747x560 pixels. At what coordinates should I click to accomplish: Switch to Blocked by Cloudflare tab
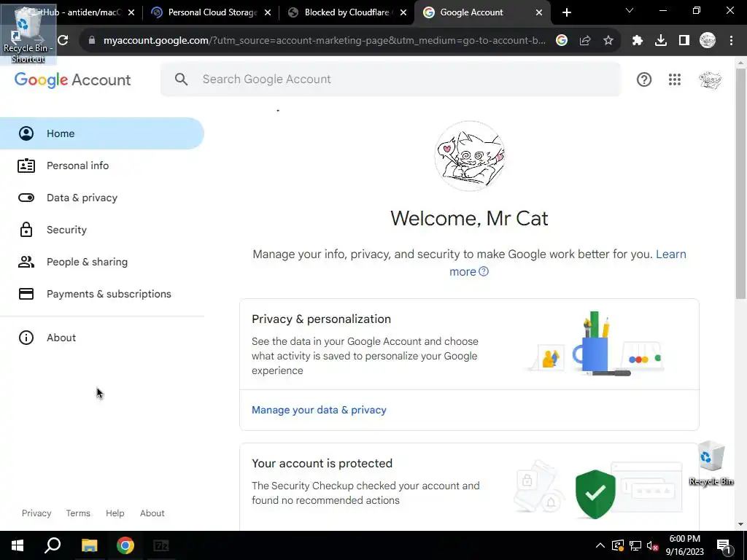tap(347, 12)
